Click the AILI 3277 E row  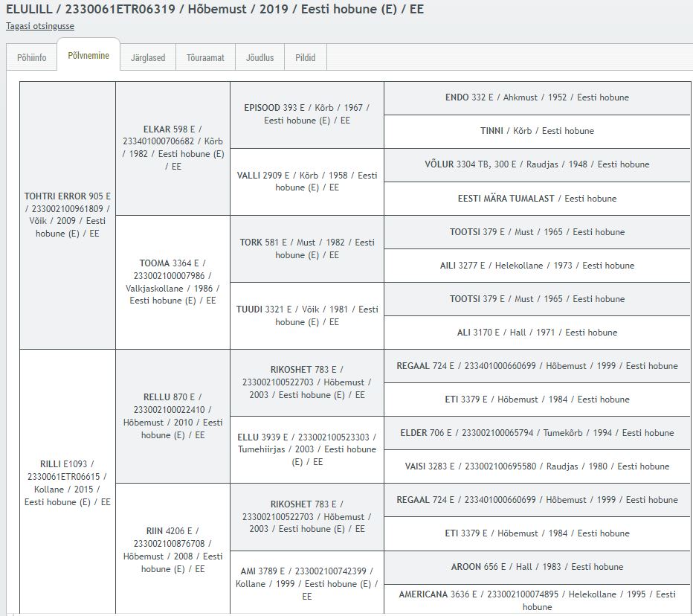537,266
